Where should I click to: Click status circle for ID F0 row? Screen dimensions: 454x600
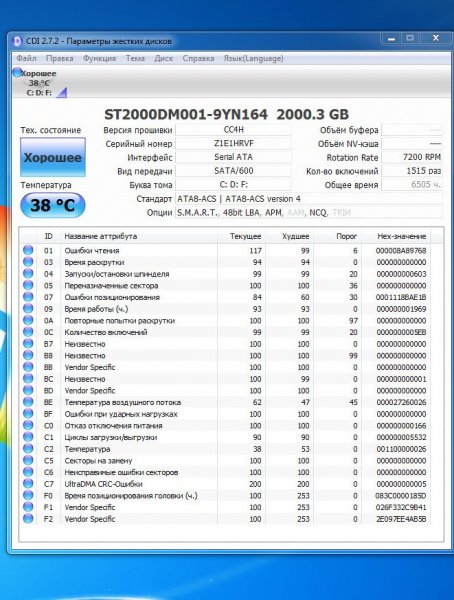coord(28,496)
